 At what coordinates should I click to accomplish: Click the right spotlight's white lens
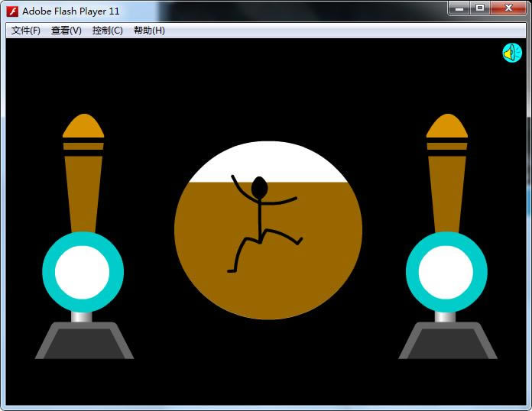pos(446,273)
